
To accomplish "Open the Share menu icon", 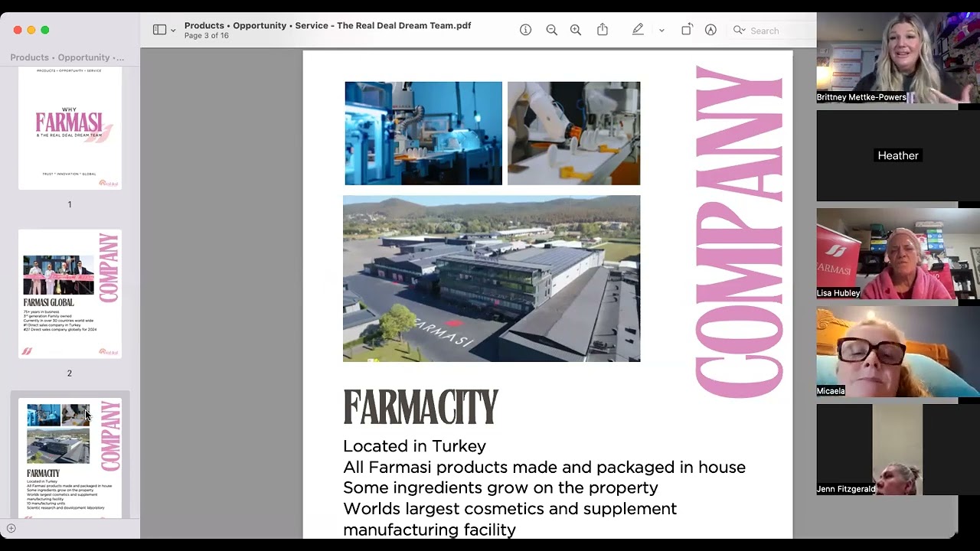I will point(603,30).
